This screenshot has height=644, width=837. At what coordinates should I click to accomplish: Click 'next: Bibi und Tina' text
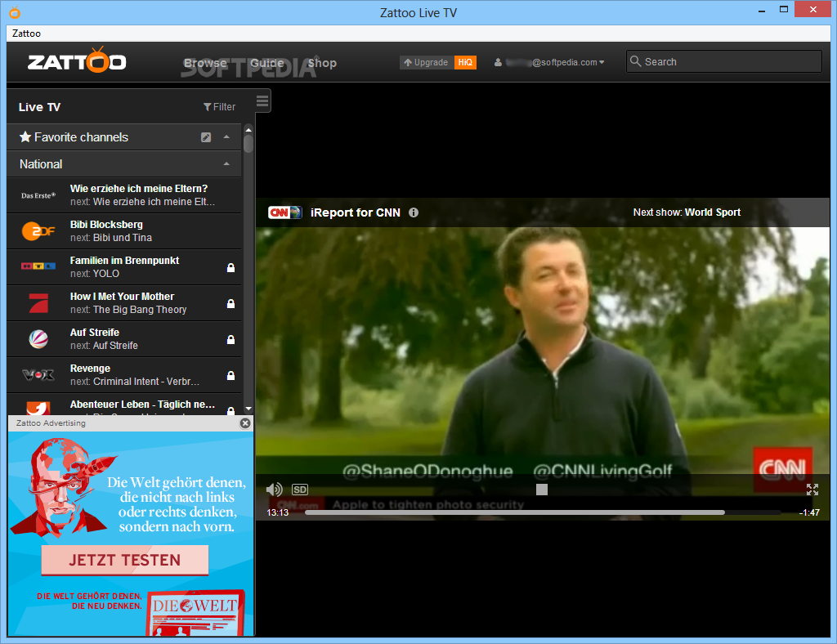111,238
